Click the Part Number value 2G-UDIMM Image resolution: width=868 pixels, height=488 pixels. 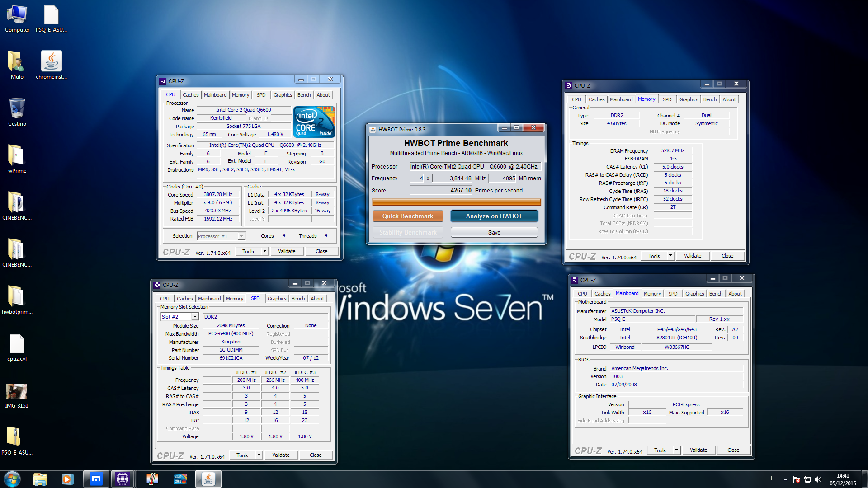tap(231, 350)
